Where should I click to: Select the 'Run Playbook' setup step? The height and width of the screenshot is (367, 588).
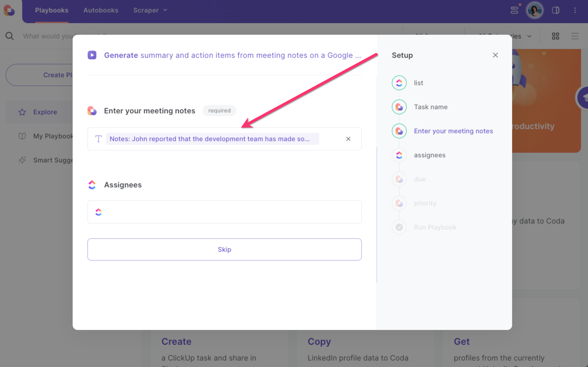(435, 227)
